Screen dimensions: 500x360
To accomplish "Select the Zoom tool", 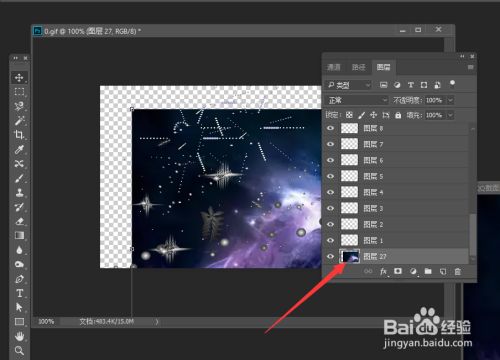I will (x=19, y=350).
